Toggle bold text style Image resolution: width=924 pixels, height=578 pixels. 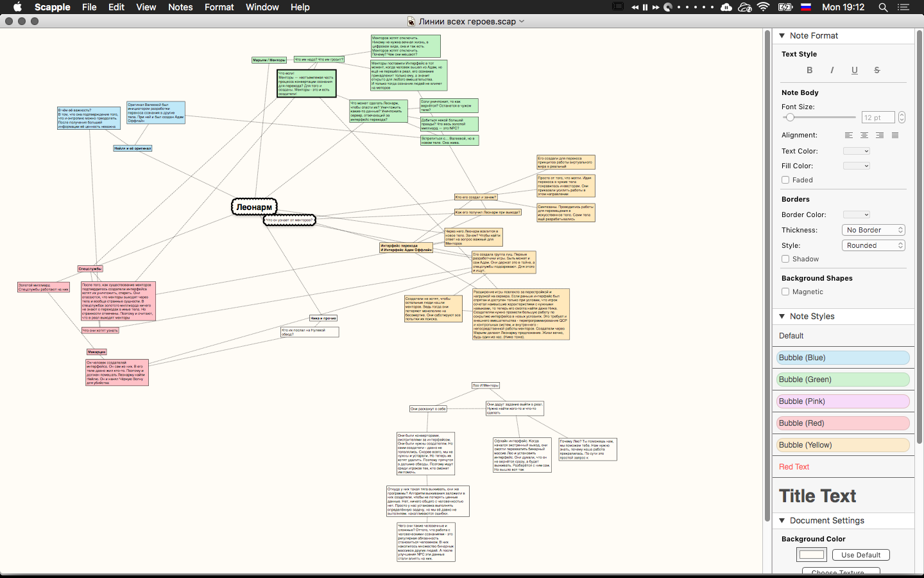[x=809, y=71]
